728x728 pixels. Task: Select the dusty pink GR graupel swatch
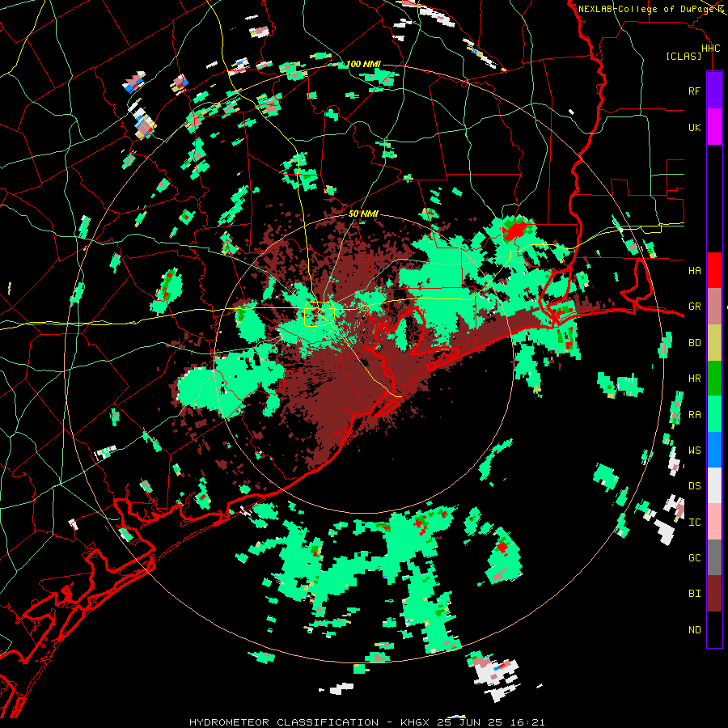tap(714, 307)
